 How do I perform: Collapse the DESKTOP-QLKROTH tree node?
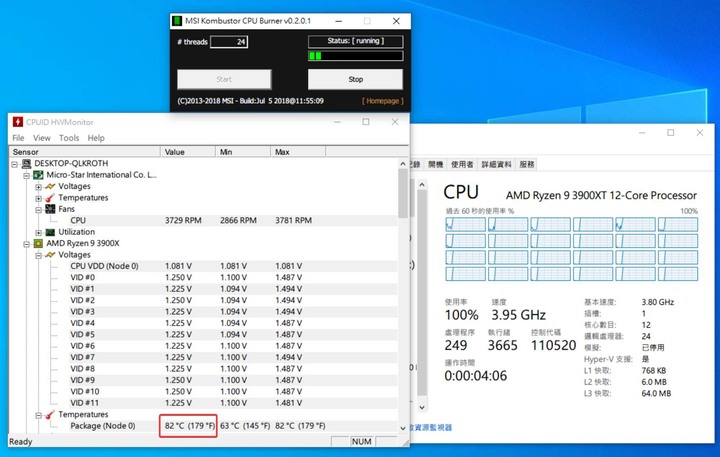pos(15,164)
